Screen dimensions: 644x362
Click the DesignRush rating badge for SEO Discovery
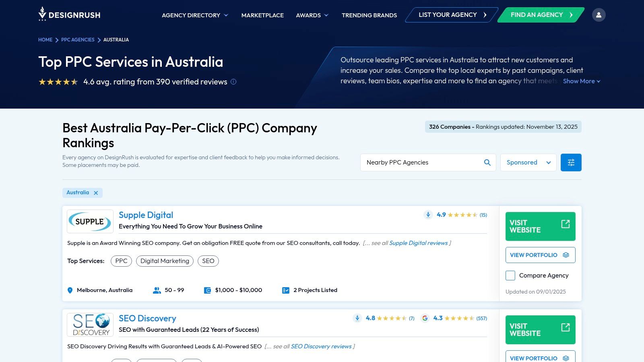click(357, 318)
